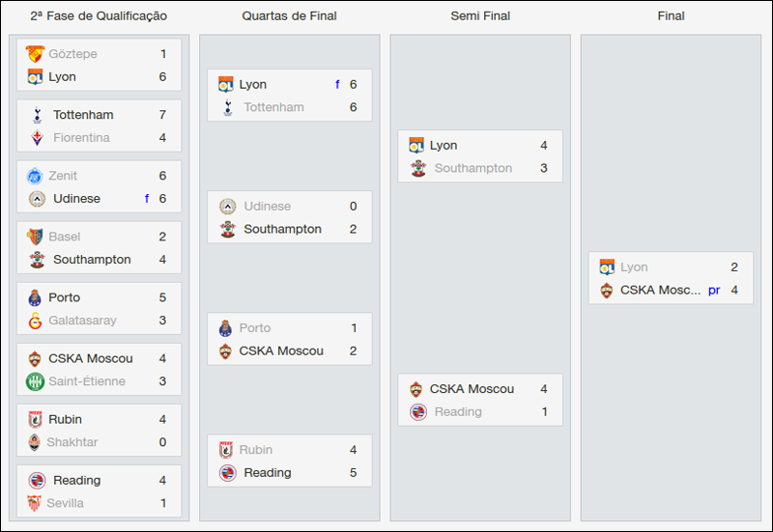Open Reading link in the Semi Final
This screenshot has width=773, height=532.
458,412
